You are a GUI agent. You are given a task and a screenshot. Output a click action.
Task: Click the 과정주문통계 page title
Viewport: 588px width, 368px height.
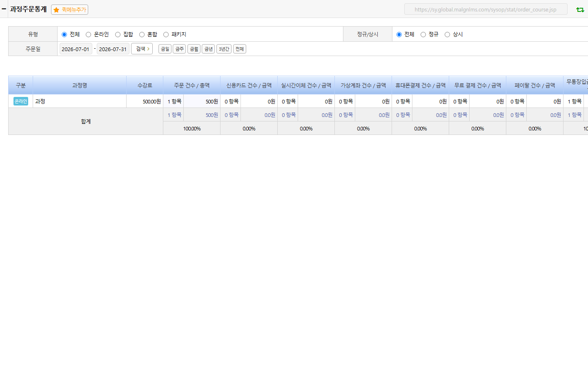28,9
